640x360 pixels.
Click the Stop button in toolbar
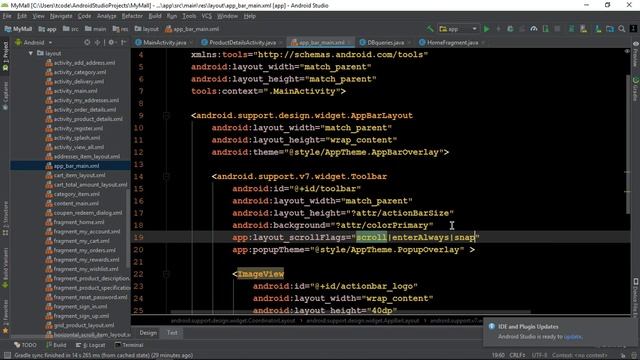(557, 29)
